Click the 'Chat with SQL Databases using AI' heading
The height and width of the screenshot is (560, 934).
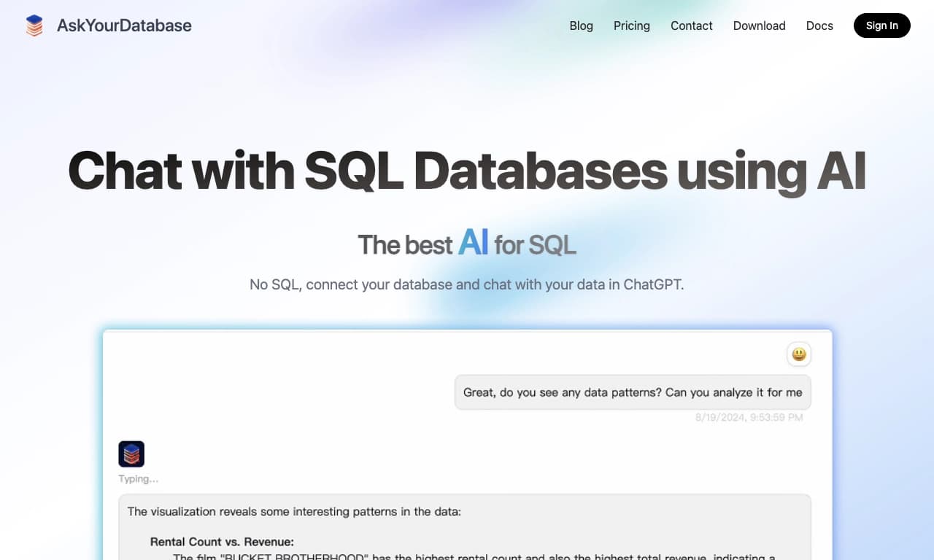(467, 171)
